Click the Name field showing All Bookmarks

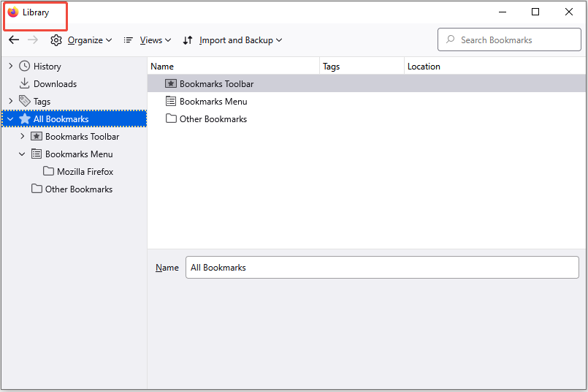tap(382, 268)
